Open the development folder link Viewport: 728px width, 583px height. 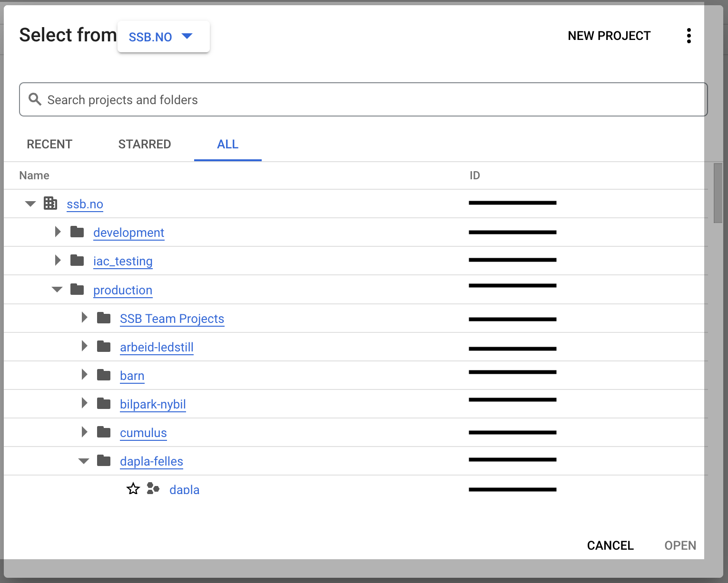pyautogui.click(x=128, y=233)
